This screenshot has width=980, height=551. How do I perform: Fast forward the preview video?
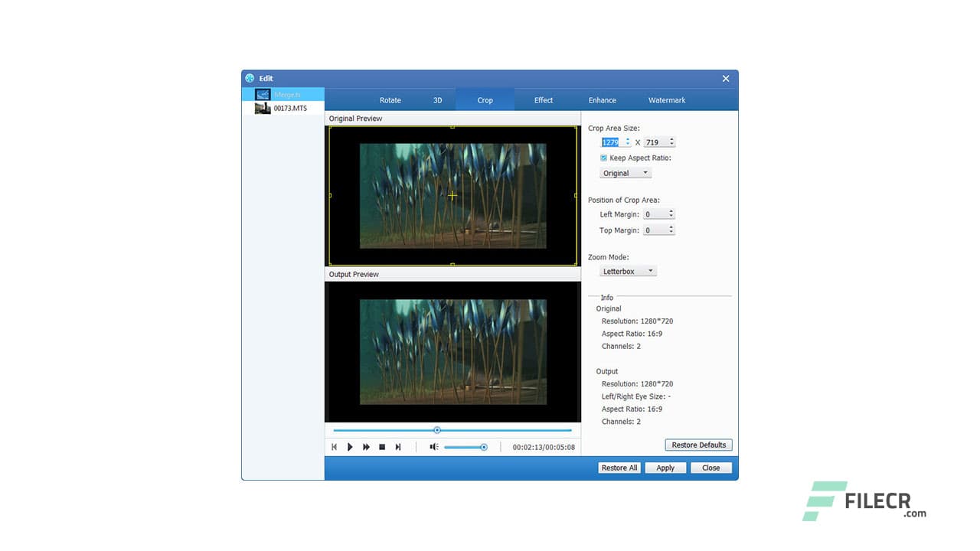(366, 447)
